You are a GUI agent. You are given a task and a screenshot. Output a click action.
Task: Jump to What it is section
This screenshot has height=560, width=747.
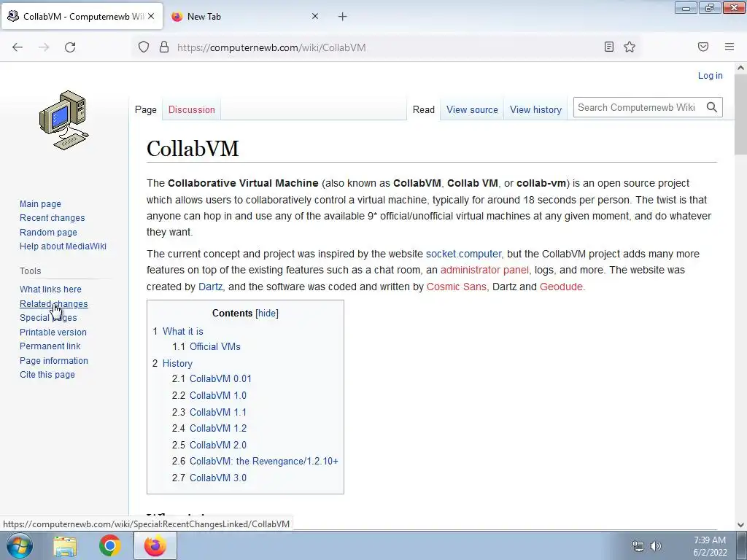(x=183, y=332)
